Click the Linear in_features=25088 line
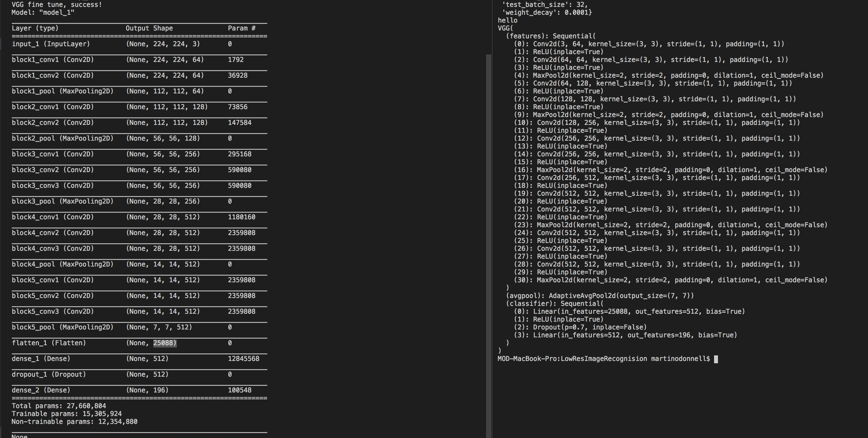The image size is (868, 438). [629, 311]
